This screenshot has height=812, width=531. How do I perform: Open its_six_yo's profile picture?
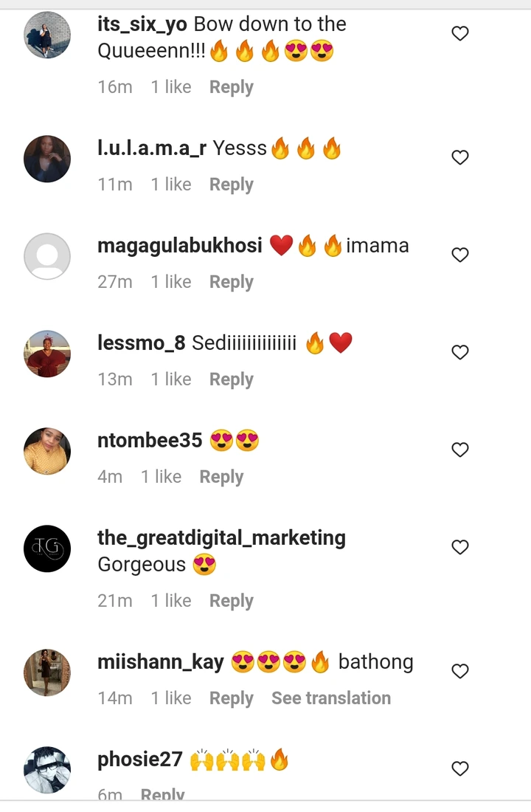click(47, 35)
